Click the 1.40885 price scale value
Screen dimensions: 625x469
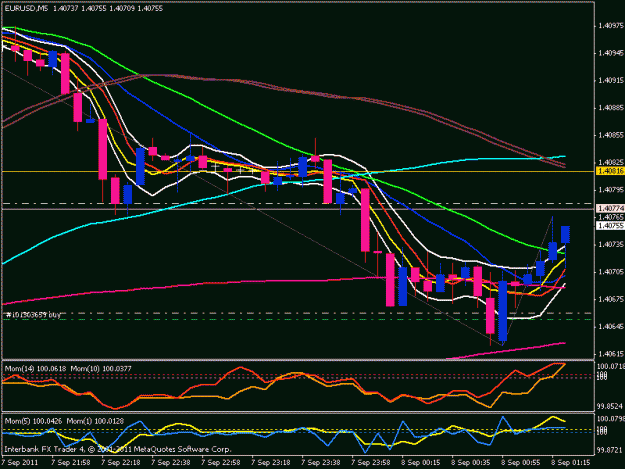pos(611,108)
